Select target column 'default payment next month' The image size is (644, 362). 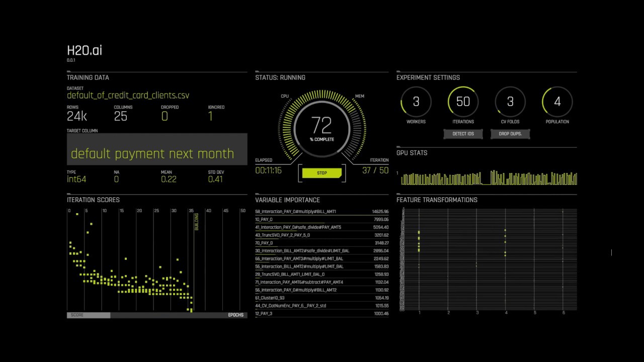point(157,149)
